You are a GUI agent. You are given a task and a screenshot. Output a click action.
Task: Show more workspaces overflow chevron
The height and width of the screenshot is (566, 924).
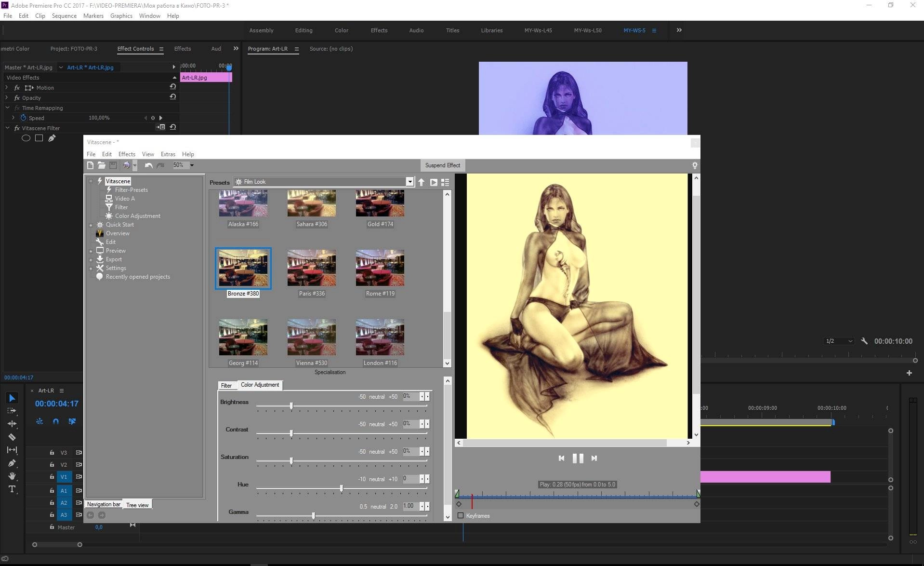click(679, 30)
